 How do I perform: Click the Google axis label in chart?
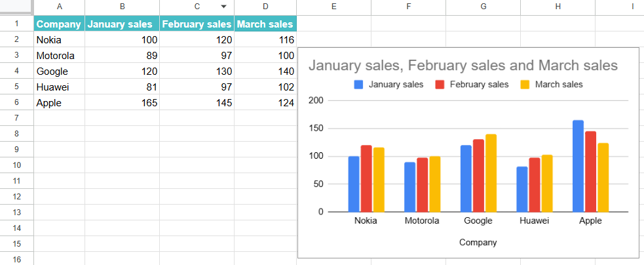[478, 221]
